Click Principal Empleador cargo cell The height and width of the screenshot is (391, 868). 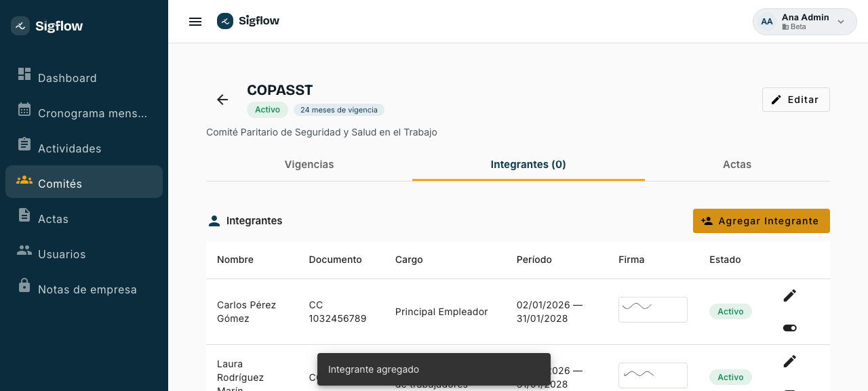pos(441,312)
